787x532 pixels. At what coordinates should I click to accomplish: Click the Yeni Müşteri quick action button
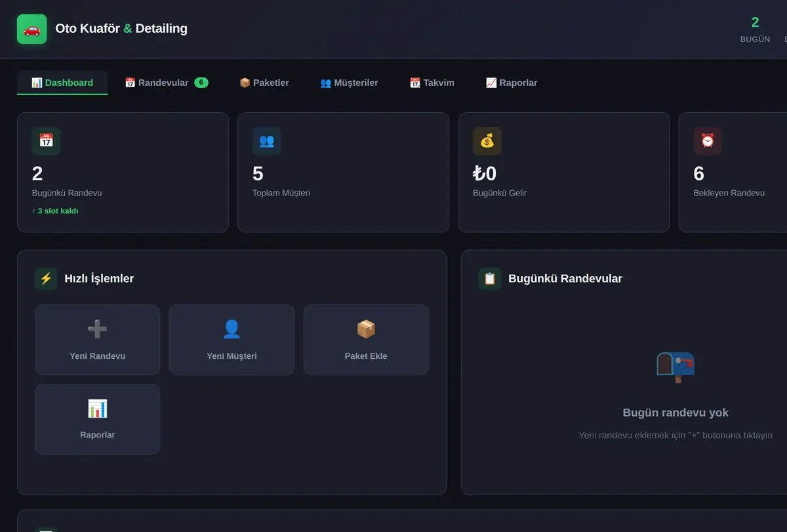click(232, 340)
